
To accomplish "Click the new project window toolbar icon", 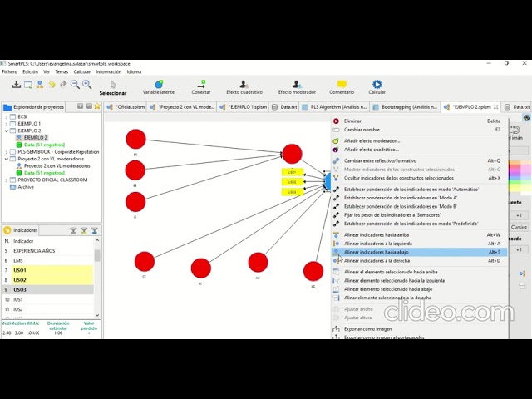I will 28,85.
